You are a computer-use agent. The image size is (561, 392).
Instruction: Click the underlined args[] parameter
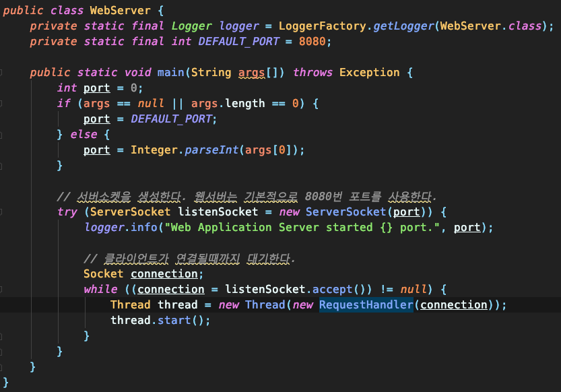point(258,73)
